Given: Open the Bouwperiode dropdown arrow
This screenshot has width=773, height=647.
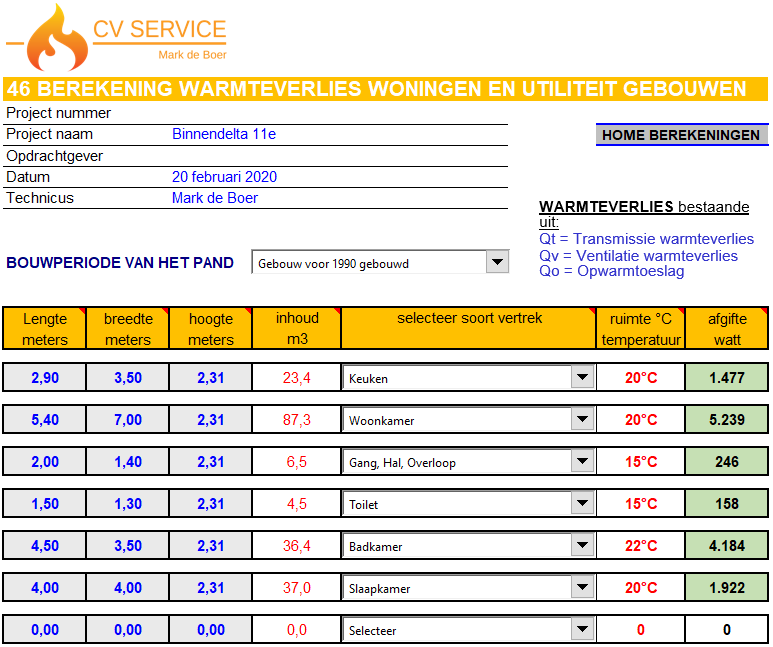Looking at the screenshot, I should 497,262.
